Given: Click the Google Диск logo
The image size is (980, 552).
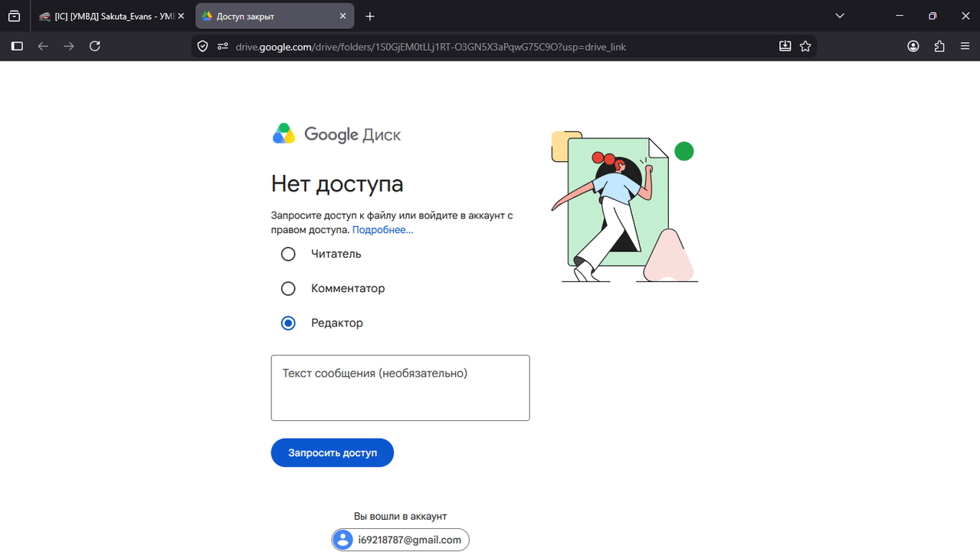Looking at the screenshot, I should click(336, 134).
